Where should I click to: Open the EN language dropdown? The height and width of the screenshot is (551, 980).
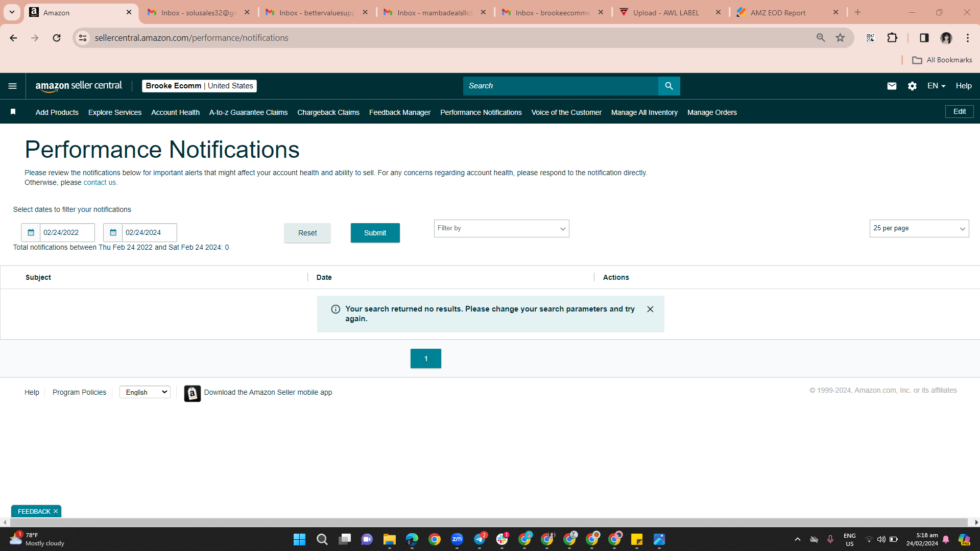click(936, 86)
